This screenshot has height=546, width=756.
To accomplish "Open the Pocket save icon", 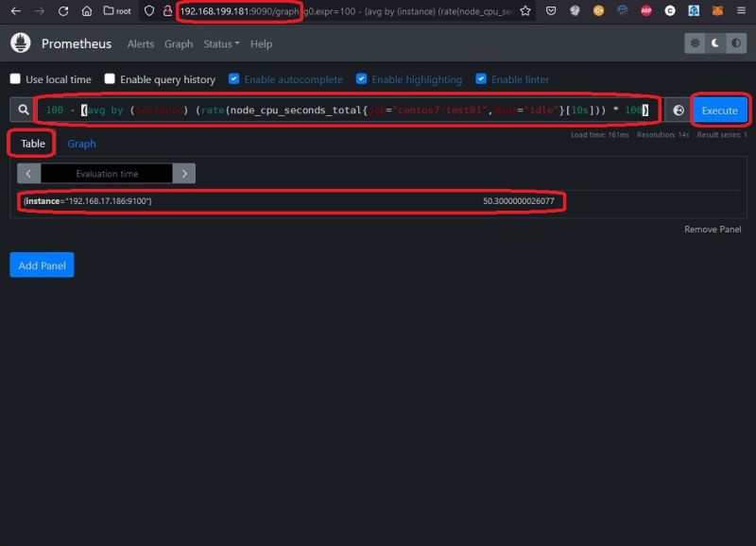I will (551, 10).
